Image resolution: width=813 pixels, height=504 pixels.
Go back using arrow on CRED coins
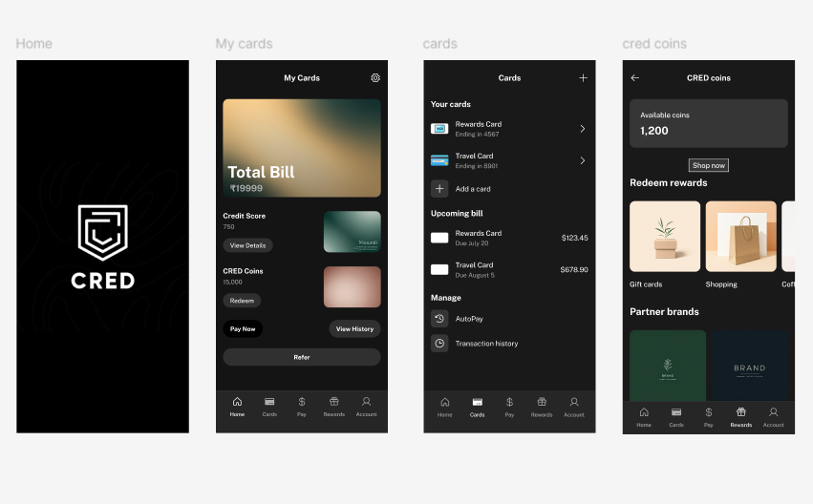635,78
